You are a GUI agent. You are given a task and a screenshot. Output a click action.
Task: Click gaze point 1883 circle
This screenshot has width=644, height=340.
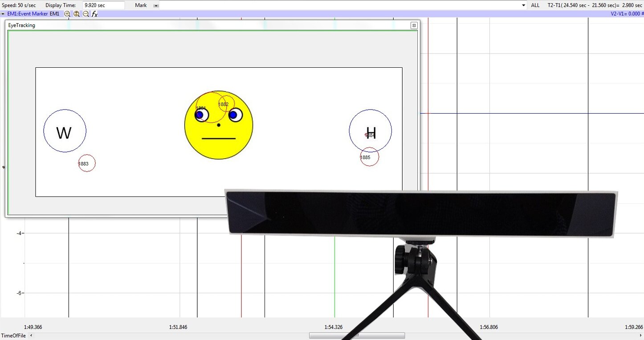87,163
